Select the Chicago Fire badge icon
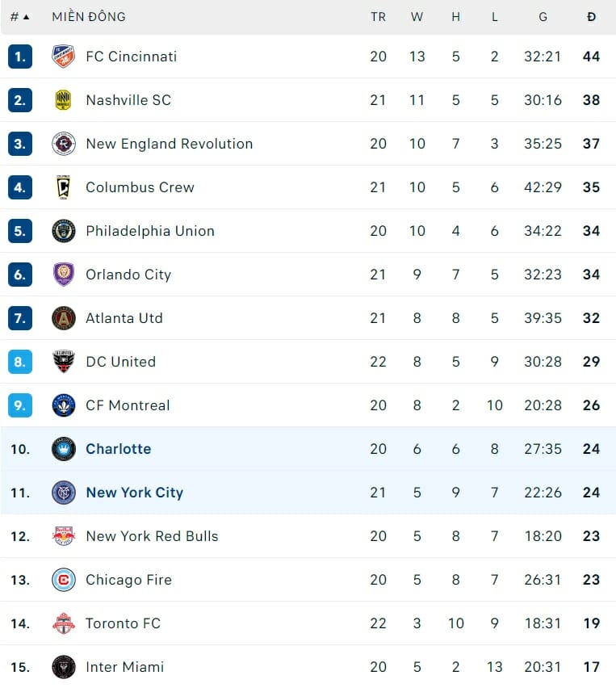Screen dimensions: 616x688 [x=64, y=580]
